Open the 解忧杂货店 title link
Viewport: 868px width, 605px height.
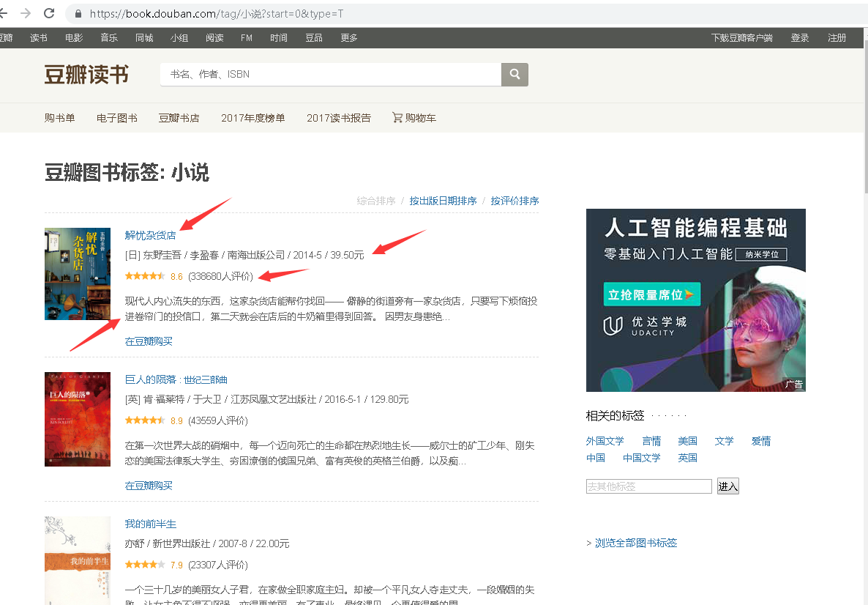(x=150, y=235)
